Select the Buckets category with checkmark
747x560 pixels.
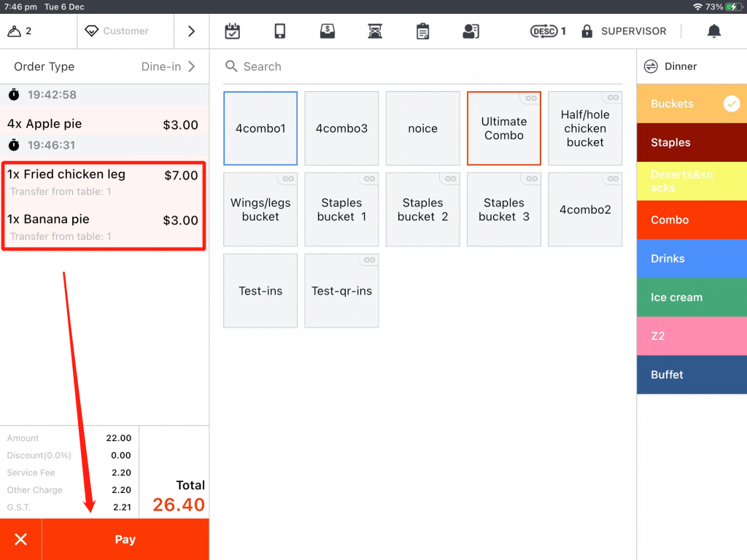click(x=691, y=104)
